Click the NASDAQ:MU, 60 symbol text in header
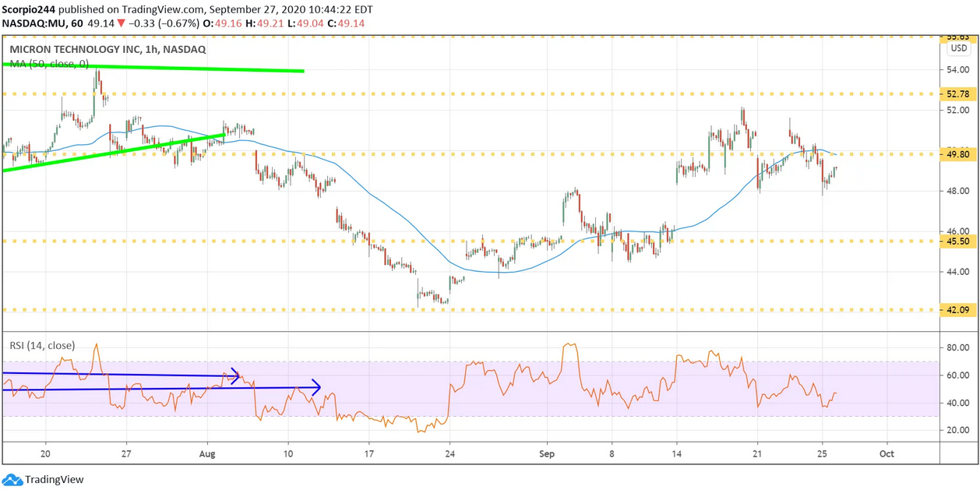 pos(44,23)
